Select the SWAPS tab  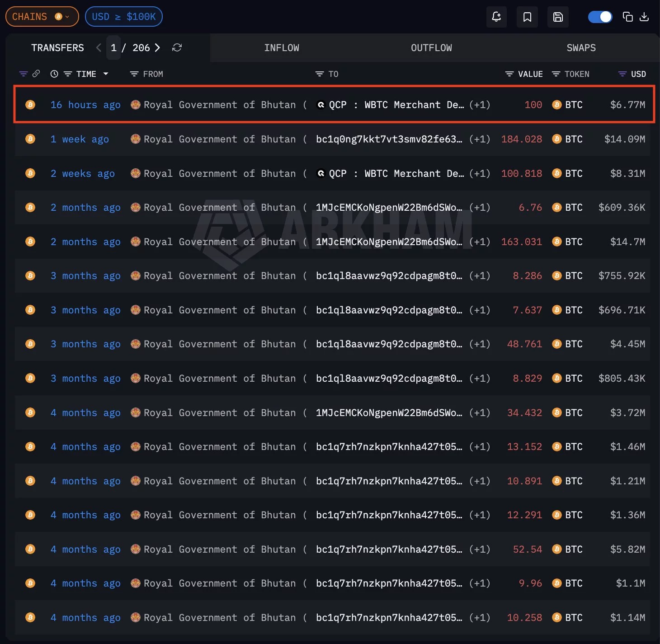[581, 47]
